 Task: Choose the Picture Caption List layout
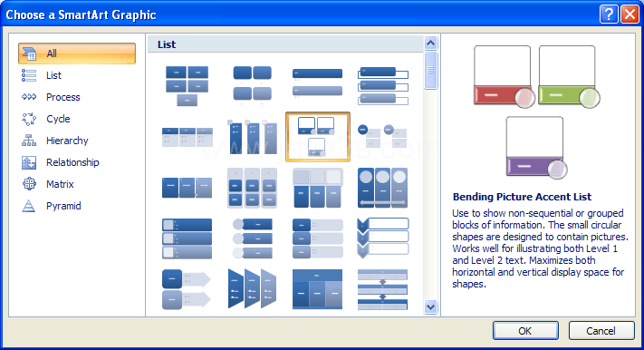(252, 86)
